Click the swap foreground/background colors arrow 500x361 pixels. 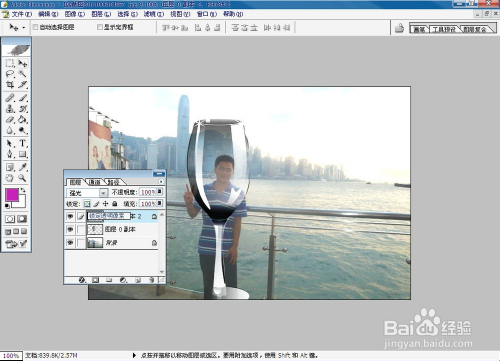click(x=23, y=190)
